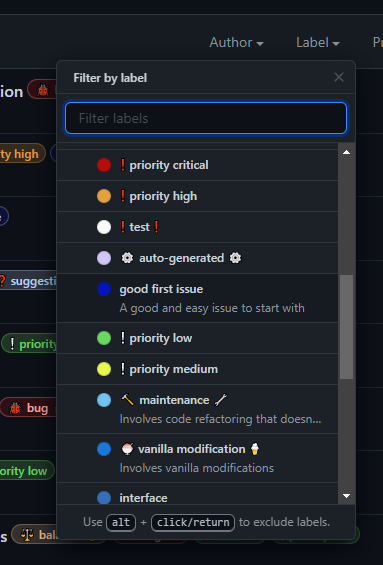Click the scroll down arrow in label list
Viewport: 383px width, 565px height.
346,496
